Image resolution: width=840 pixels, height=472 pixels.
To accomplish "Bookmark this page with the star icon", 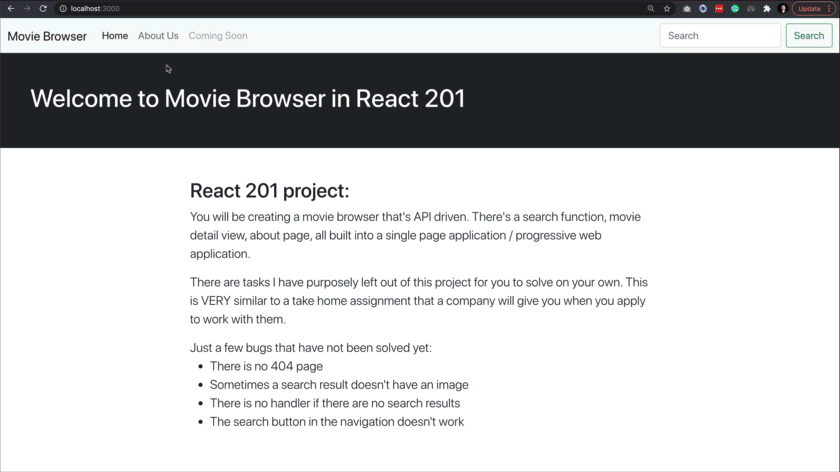I will [667, 9].
